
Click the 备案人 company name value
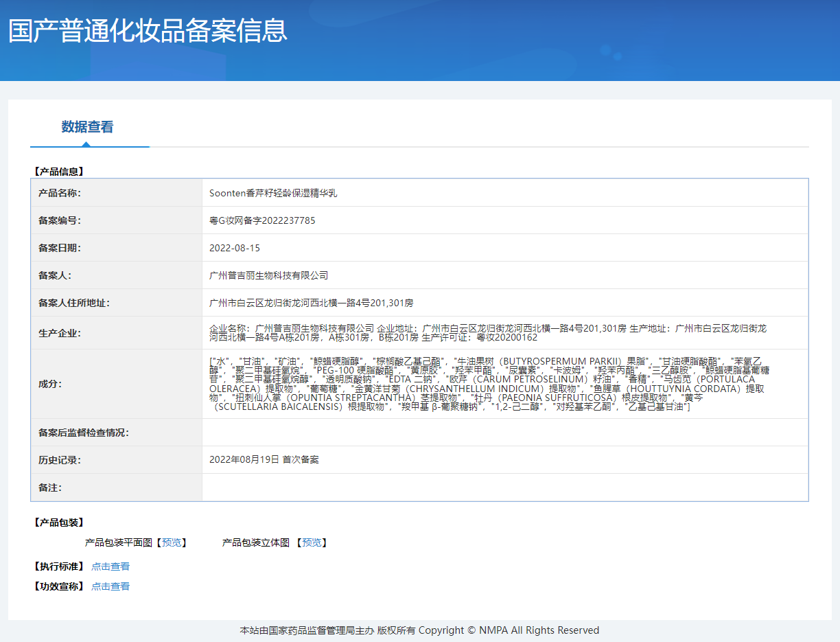click(x=268, y=275)
